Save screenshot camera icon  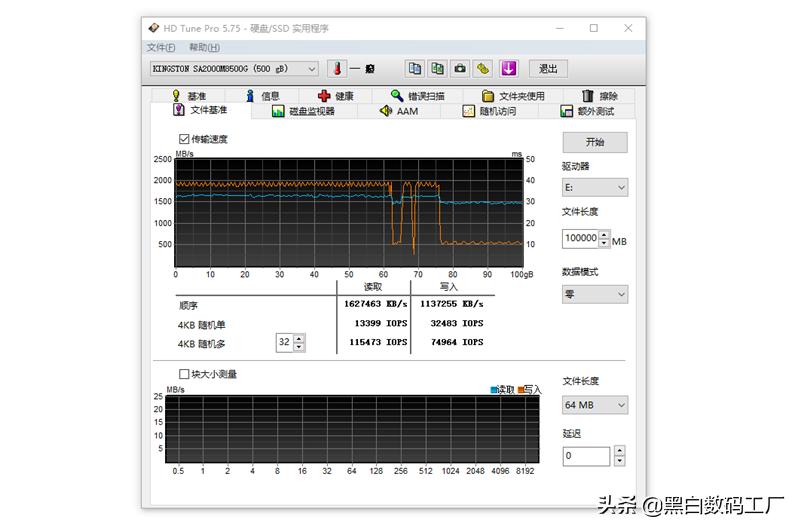[460, 68]
